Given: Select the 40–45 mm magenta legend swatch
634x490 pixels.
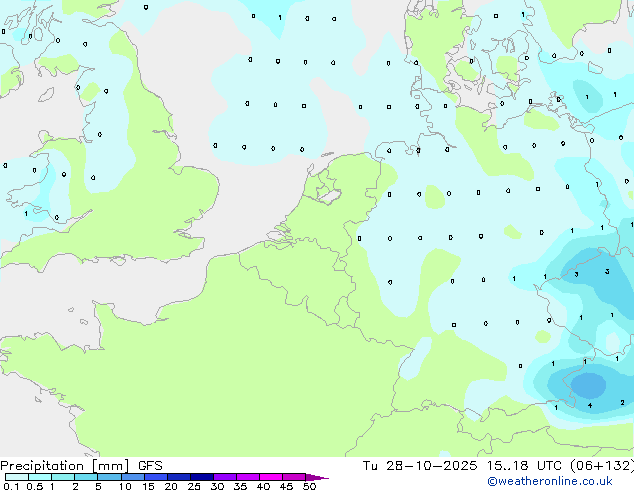Looking at the screenshot, I should pyautogui.click(x=271, y=477).
